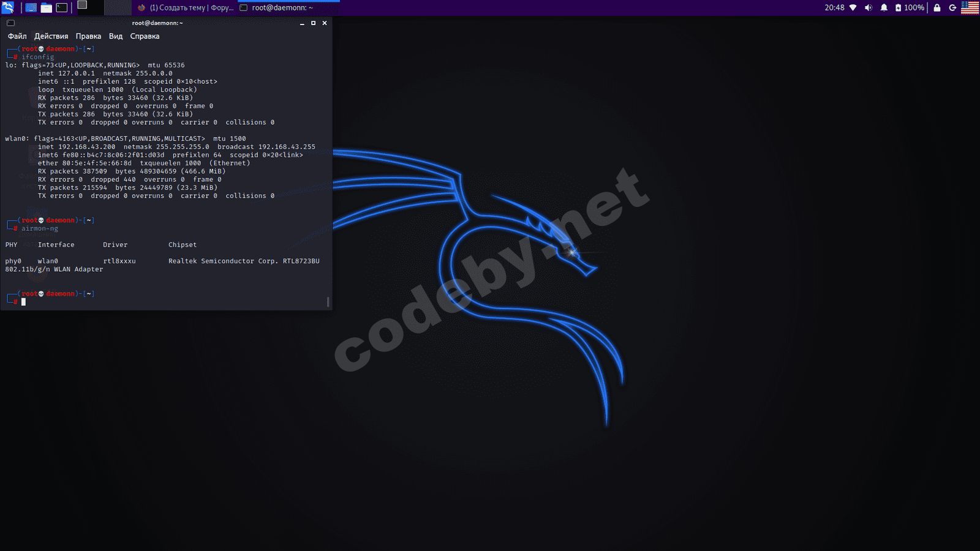The image size is (980, 551).
Task: Click the terminal scrollbar handle
Action: coord(328,302)
